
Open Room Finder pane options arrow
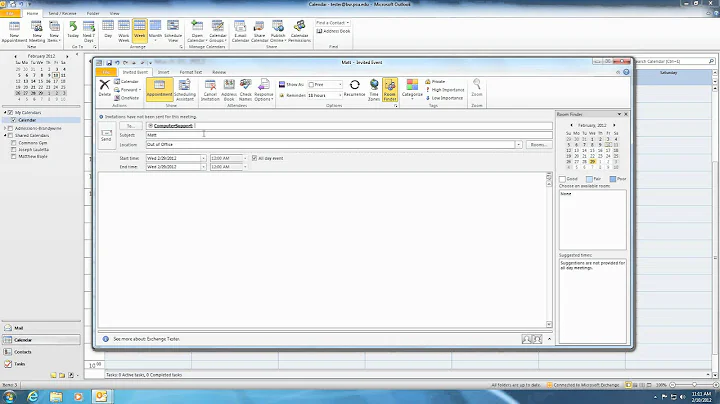(619, 114)
